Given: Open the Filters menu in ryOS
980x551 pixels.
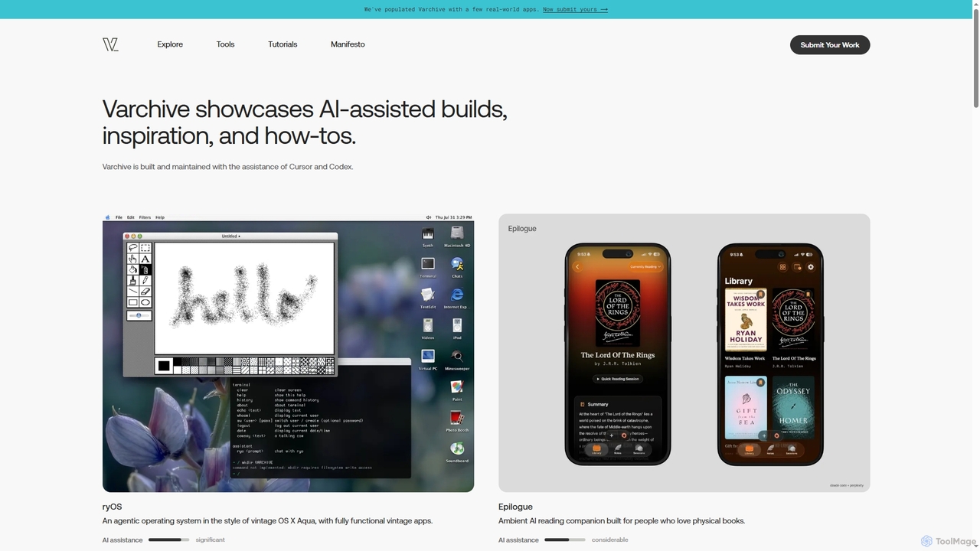Looking at the screenshot, I should coord(145,217).
